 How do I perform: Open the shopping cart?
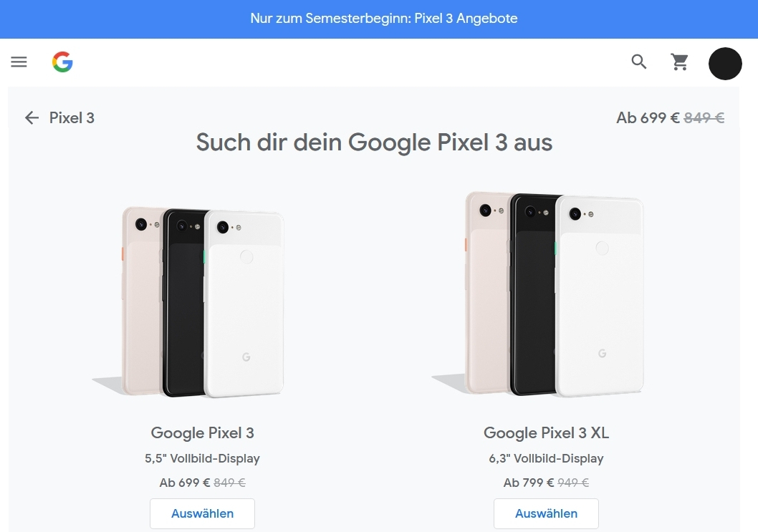[679, 62]
